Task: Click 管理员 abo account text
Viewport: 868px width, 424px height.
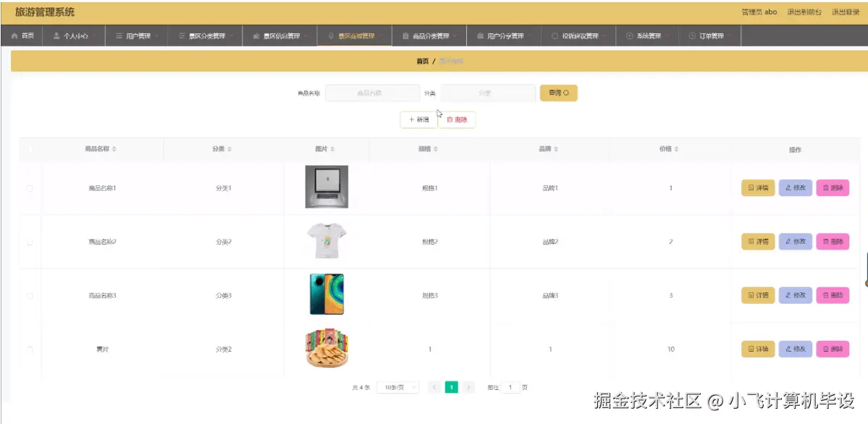Action: [759, 12]
